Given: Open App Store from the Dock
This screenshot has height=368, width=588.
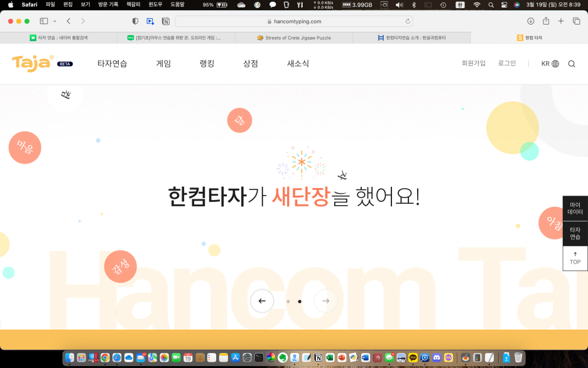Looking at the screenshot, I should coord(235,357).
